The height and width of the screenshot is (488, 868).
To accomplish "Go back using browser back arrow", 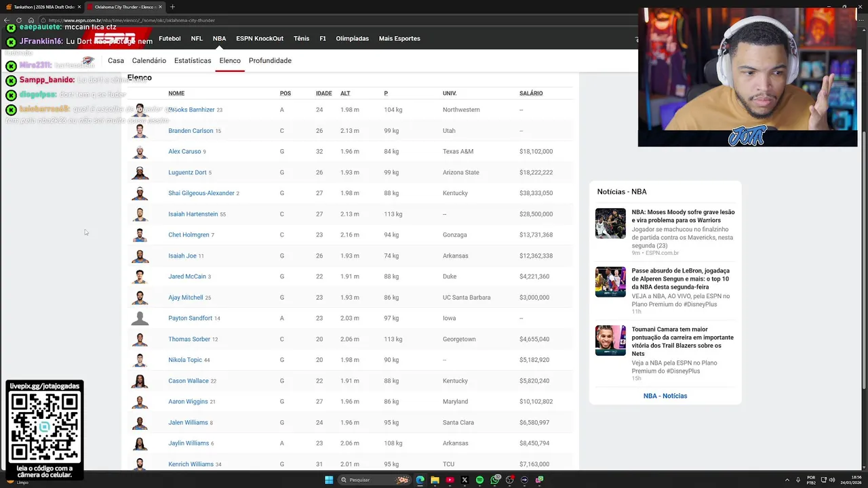I will [x=7, y=20].
